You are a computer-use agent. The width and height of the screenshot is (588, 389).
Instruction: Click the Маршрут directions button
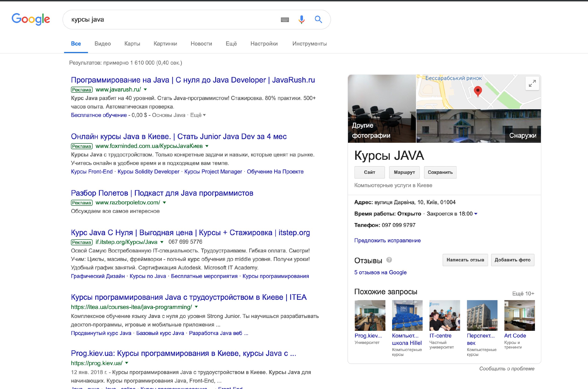pos(404,172)
